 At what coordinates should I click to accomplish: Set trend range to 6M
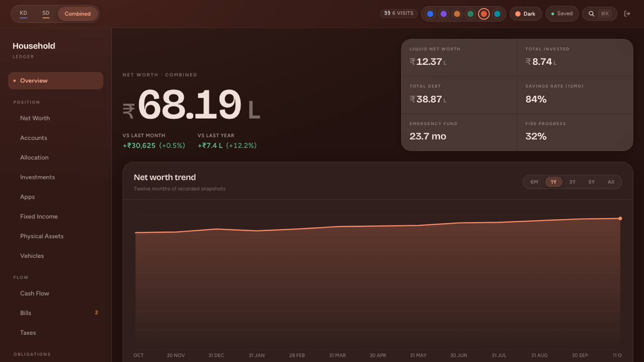[534, 182]
